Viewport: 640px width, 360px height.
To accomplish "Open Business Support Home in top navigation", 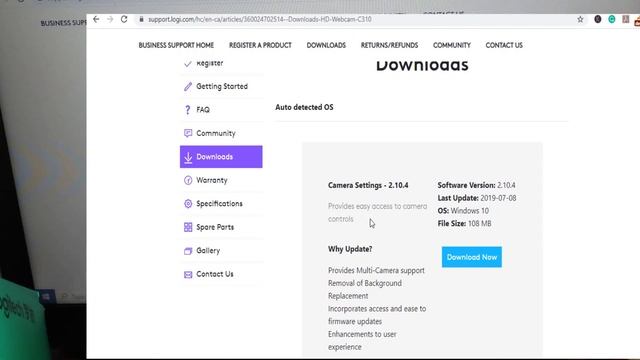I will (x=176, y=45).
